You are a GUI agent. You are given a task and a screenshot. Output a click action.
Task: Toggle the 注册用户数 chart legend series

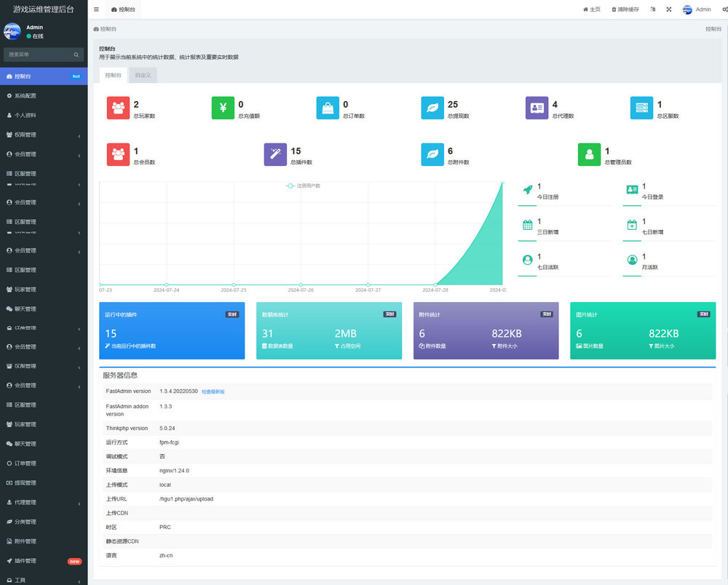(x=304, y=186)
